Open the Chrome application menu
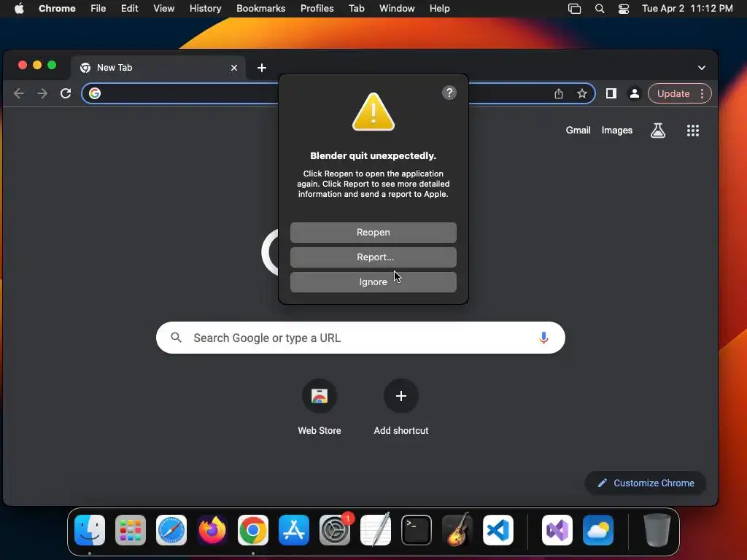 (x=57, y=8)
